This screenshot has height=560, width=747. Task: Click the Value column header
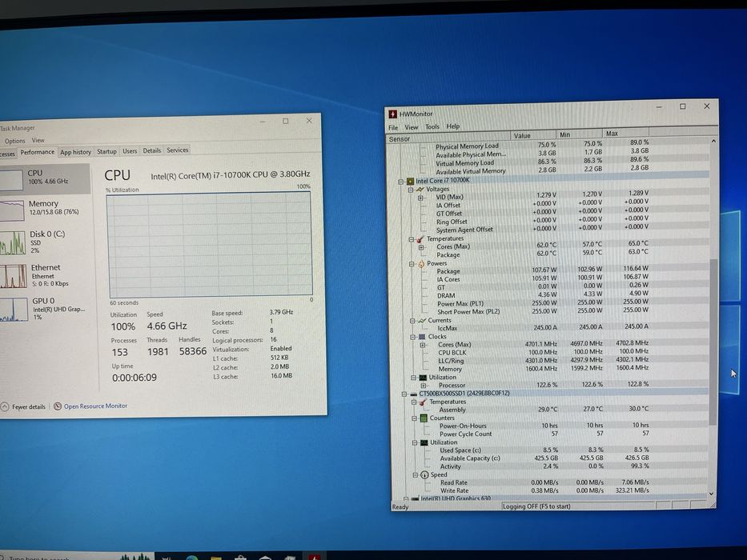point(533,136)
